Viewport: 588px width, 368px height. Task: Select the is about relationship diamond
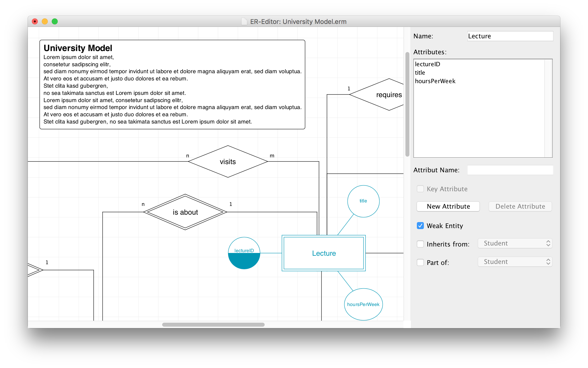tap(185, 212)
